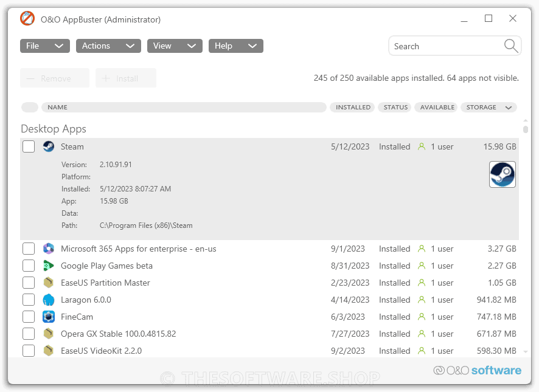Click the user icon in Google Play Games row
The width and height of the screenshot is (539, 392).
422,266
